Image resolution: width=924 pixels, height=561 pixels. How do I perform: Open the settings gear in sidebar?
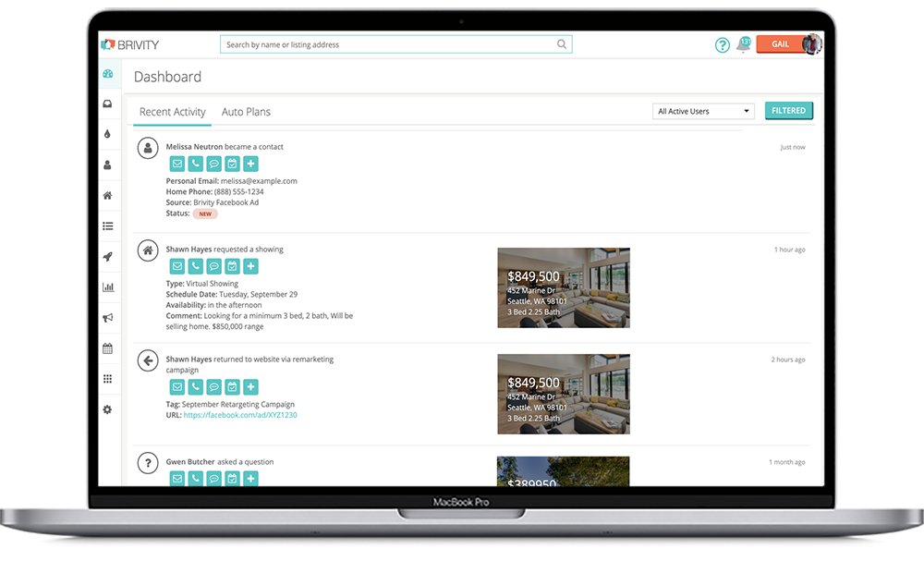[107, 409]
